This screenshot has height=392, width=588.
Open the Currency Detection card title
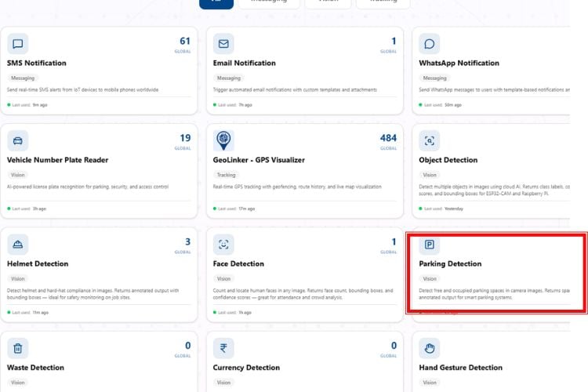(246, 368)
